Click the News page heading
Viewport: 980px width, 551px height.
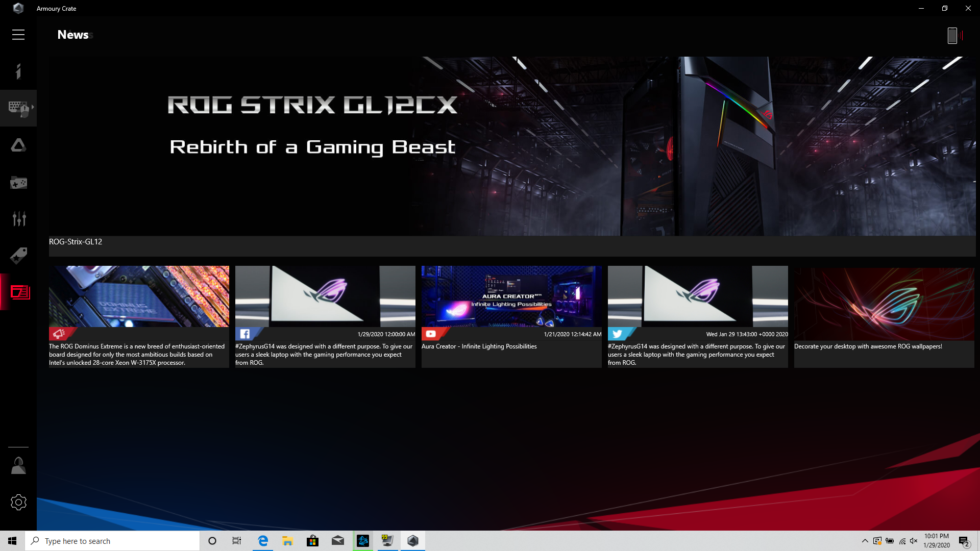pos(73,35)
